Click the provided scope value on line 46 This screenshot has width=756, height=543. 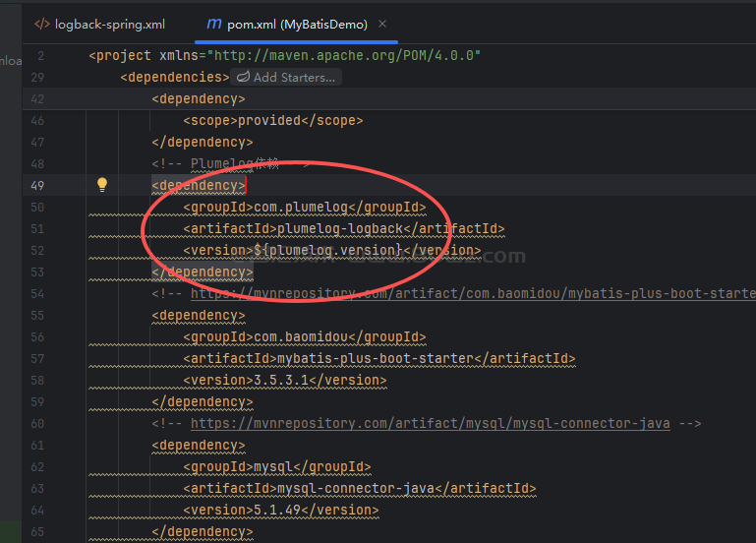tap(268, 120)
